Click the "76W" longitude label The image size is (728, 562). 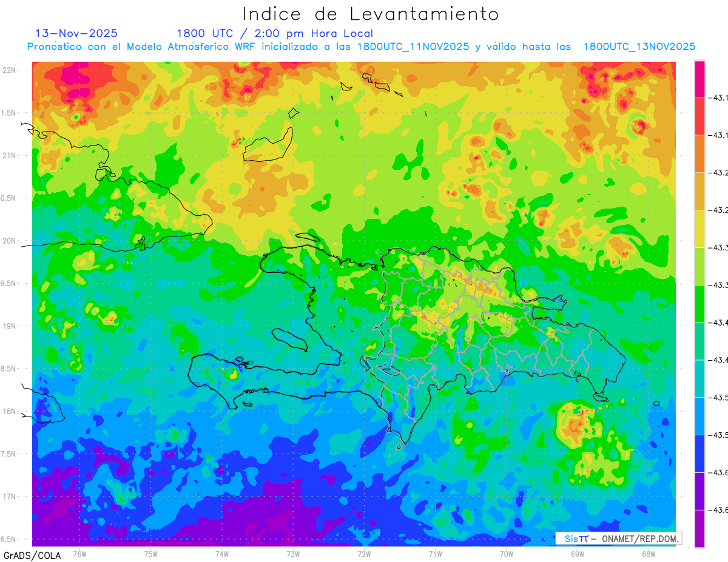point(79,554)
